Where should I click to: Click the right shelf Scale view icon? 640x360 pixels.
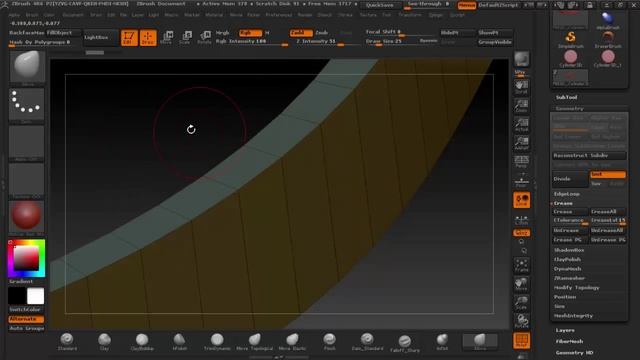(521, 303)
